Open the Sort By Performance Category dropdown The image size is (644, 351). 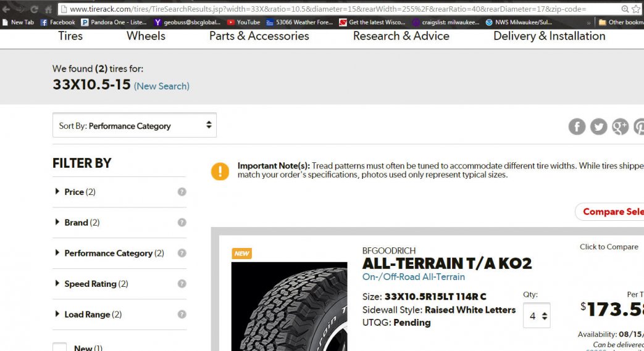click(135, 125)
